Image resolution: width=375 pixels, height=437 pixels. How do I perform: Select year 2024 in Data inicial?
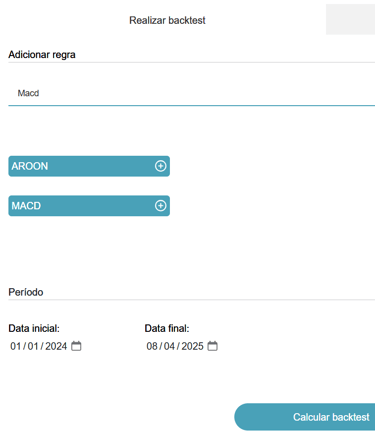pyautogui.click(x=56, y=346)
